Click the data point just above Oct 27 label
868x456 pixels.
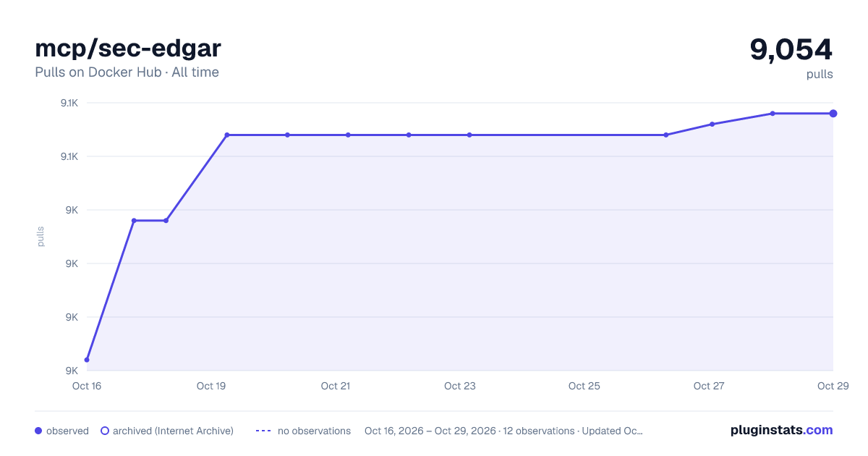712,124
